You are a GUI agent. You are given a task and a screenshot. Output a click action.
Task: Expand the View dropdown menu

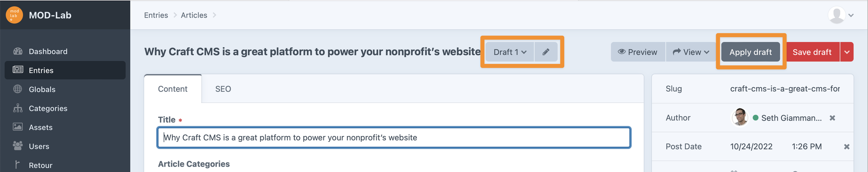(691, 52)
